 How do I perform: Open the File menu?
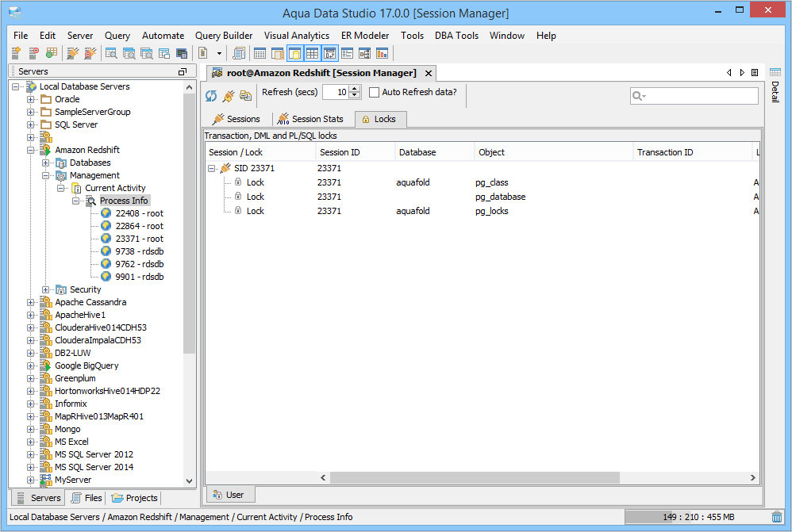tap(21, 36)
